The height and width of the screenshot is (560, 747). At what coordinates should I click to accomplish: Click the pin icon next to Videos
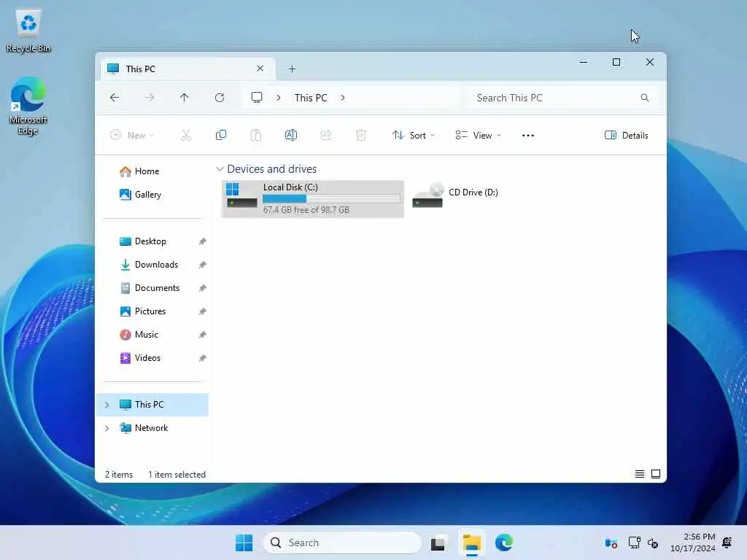pos(203,358)
